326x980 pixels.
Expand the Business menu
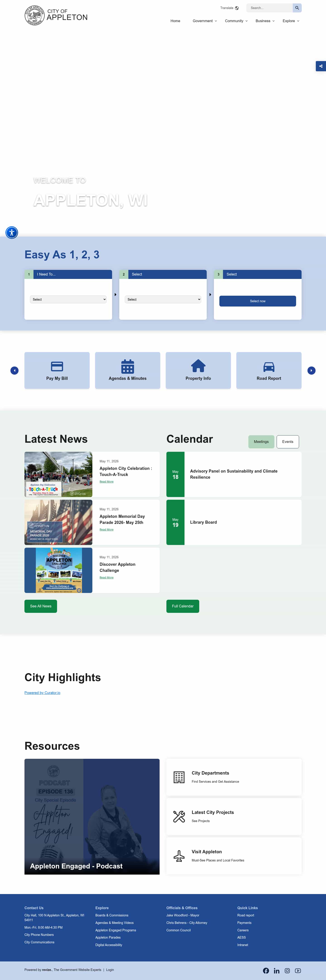265,21
